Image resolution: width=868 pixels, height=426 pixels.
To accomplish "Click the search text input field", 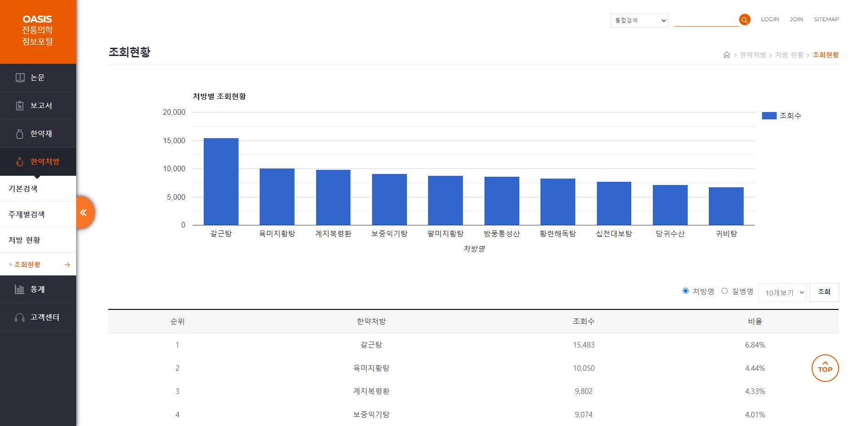I will pos(706,21).
